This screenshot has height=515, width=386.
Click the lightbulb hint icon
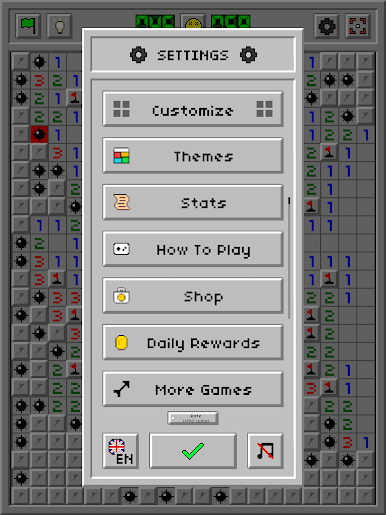point(59,26)
